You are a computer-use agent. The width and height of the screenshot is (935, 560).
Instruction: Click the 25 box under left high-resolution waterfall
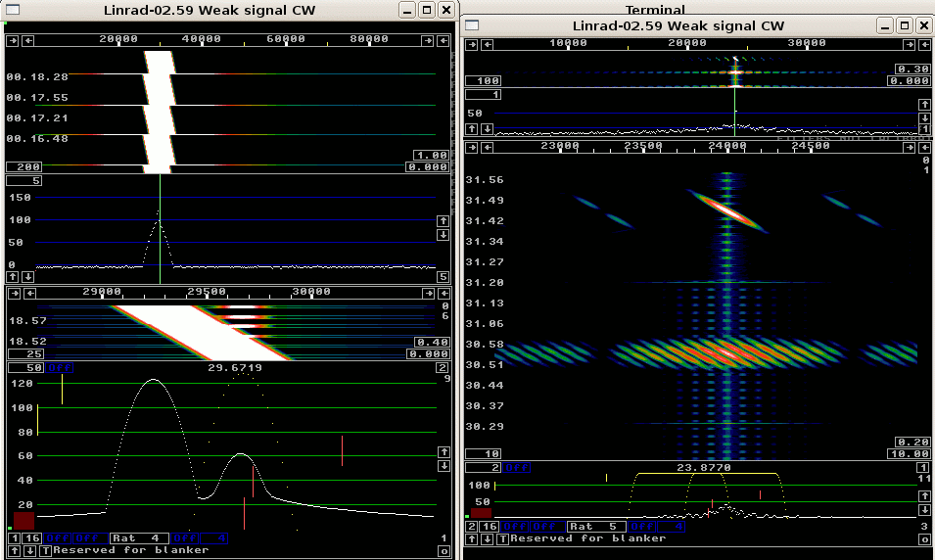click(x=25, y=354)
